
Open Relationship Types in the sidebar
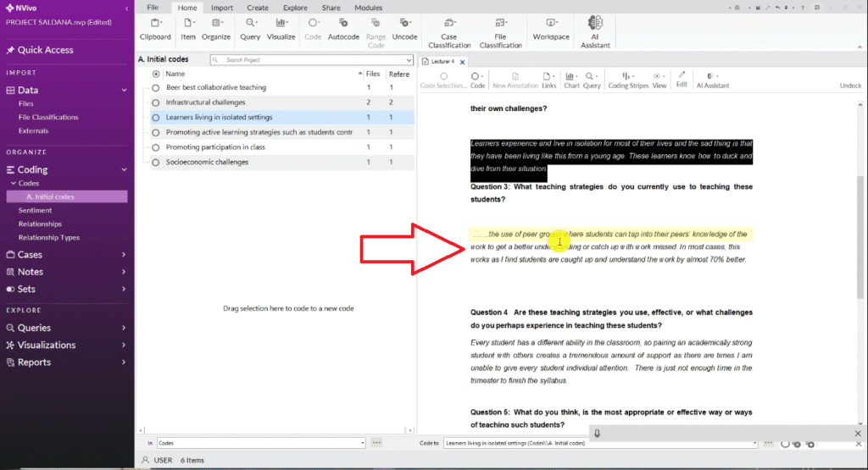(49, 238)
